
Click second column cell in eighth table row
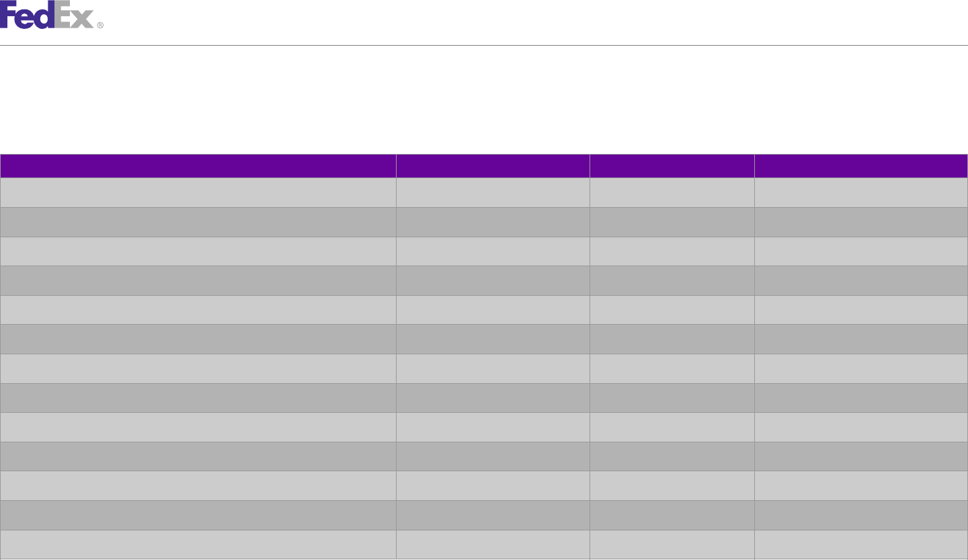click(493, 398)
